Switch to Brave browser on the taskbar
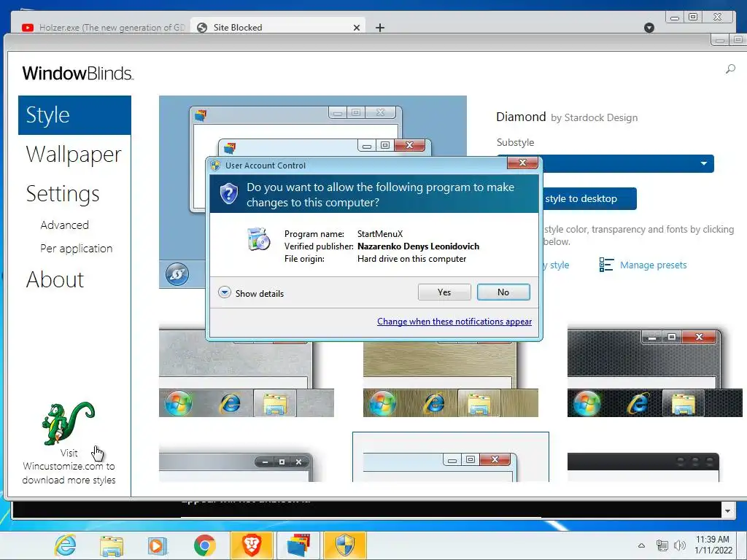Viewport: 747px width, 560px height. (x=252, y=545)
